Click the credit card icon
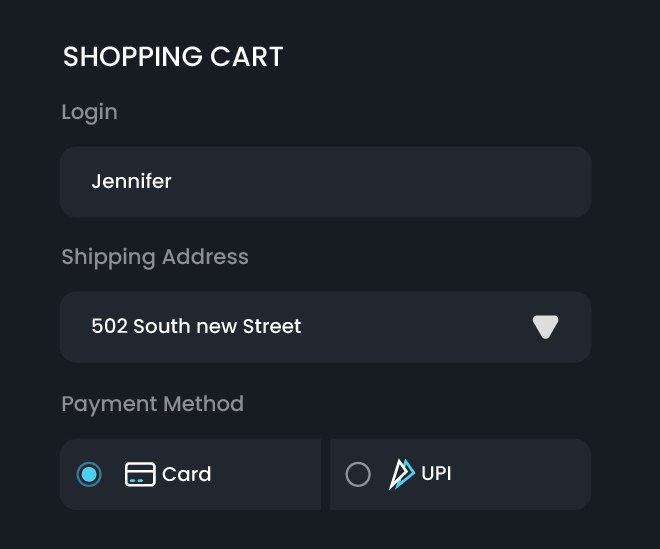 [140, 474]
